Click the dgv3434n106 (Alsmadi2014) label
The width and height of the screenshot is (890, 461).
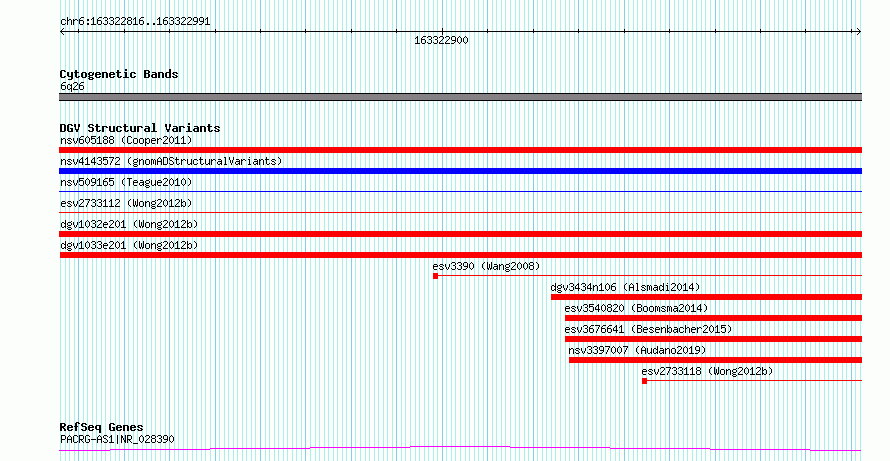tap(625, 287)
